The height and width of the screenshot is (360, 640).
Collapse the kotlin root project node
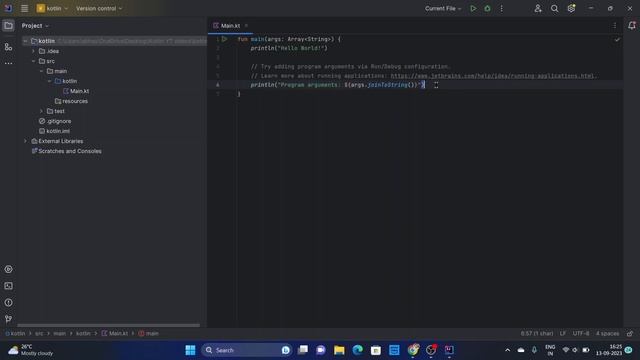coord(25,41)
